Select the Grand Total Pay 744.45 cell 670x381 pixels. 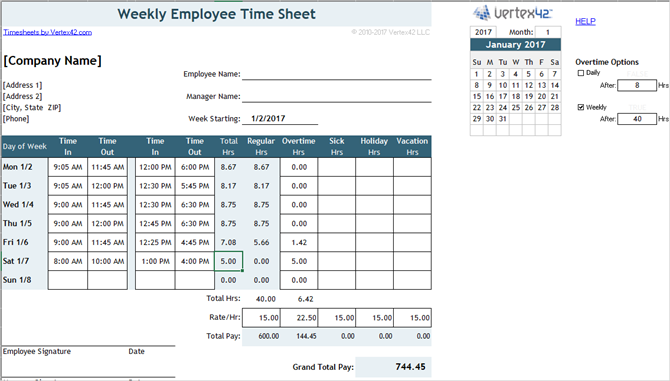coord(393,367)
